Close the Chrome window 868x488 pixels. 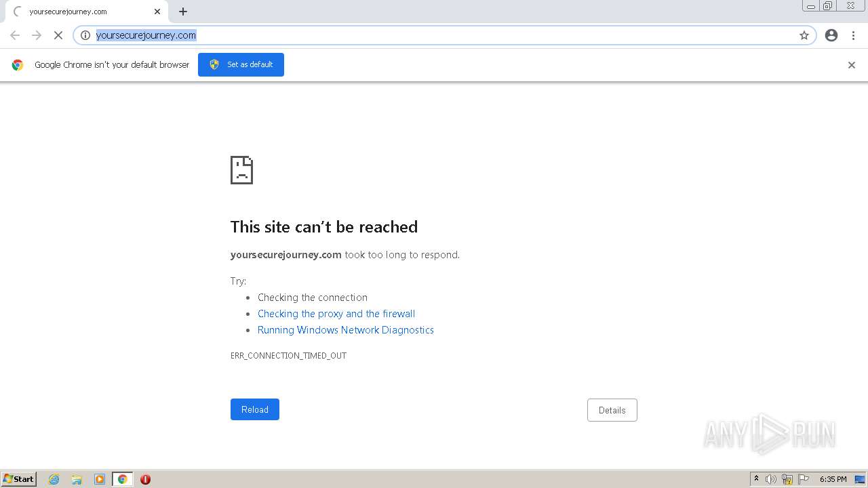(x=851, y=6)
